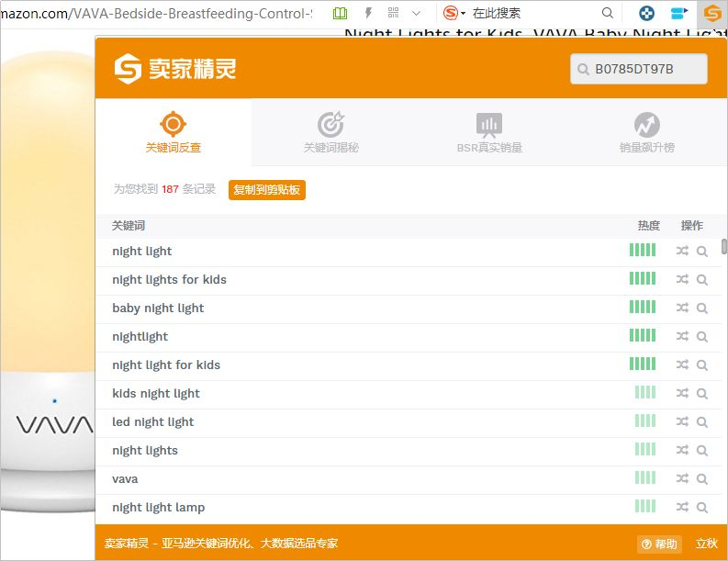Click the 187 results count text

(x=170, y=189)
